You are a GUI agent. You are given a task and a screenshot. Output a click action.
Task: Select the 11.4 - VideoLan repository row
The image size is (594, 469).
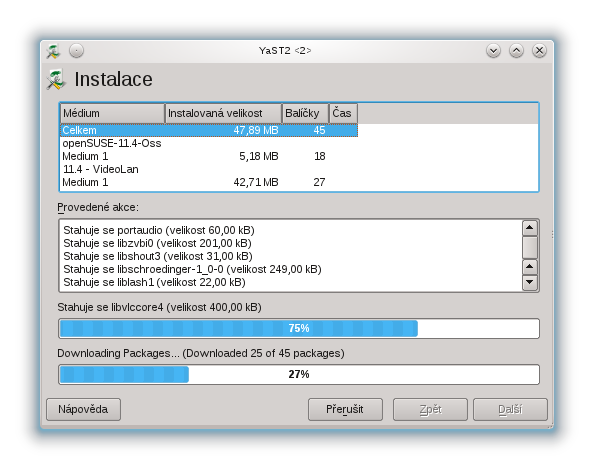(x=209, y=169)
